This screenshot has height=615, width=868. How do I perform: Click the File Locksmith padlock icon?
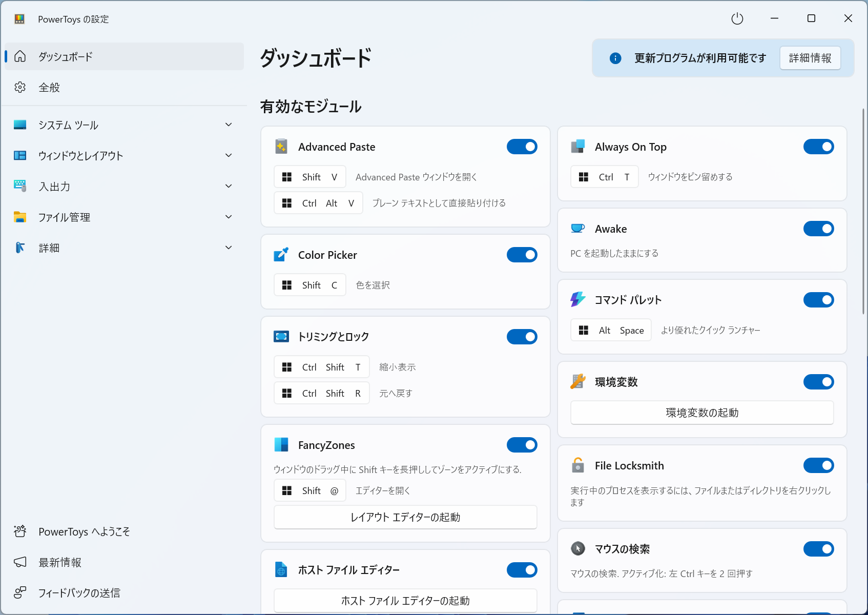(x=577, y=465)
